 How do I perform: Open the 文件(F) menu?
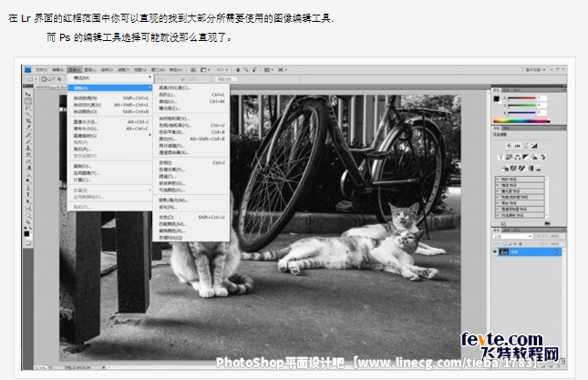[x=41, y=69]
